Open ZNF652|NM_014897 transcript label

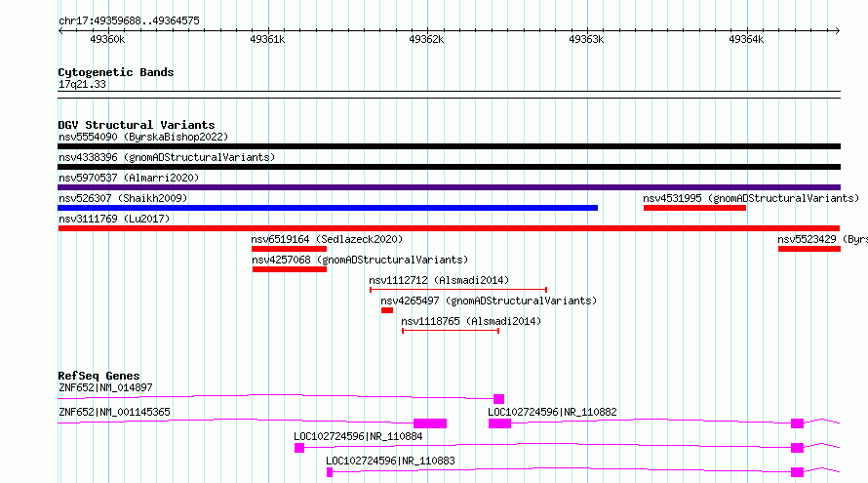coord(105,387)
